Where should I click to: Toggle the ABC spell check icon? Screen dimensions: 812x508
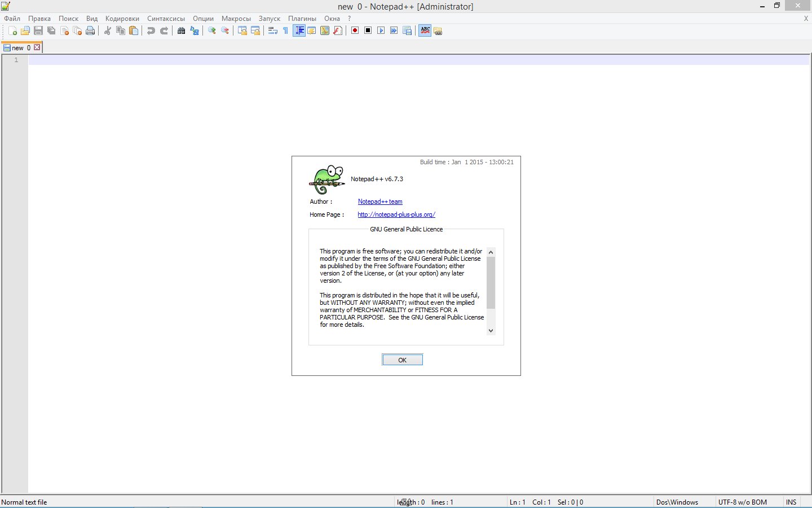pyautogui.click(x=425, y=30)
